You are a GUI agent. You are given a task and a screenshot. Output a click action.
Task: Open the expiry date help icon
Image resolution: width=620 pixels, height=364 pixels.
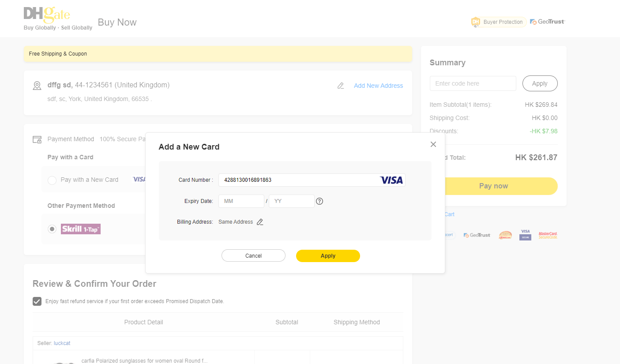[x=319, y=201]
